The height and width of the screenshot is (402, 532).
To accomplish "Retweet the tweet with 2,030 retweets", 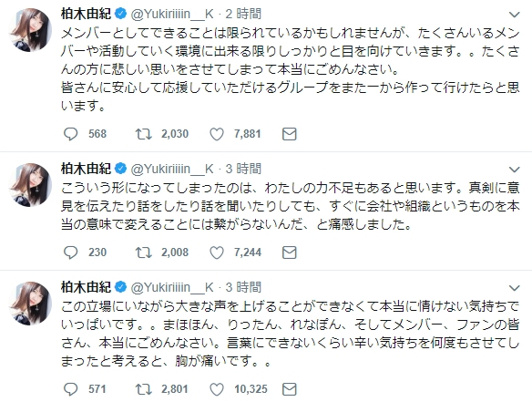I will click(144, 134).
